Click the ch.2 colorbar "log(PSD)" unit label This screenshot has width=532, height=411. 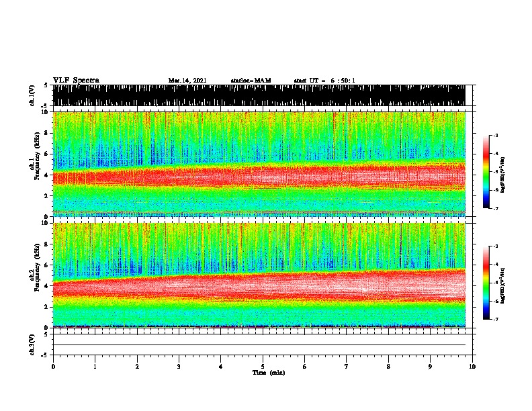502,285
